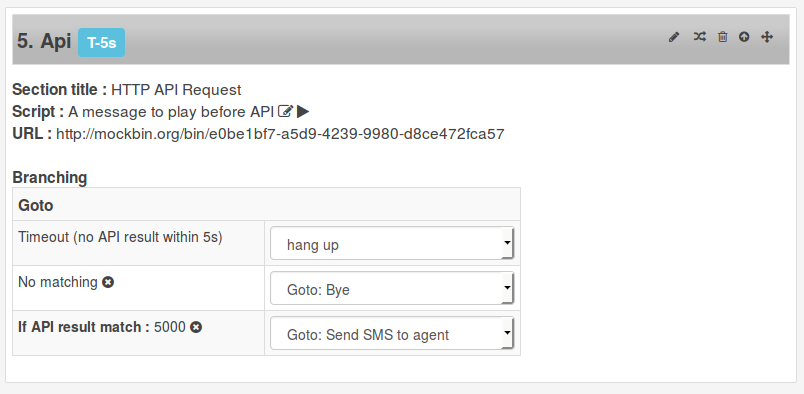Click the Timeout (no API result within 5s) label
Screen dimensions: 804x394
click(x=120, y=237)
